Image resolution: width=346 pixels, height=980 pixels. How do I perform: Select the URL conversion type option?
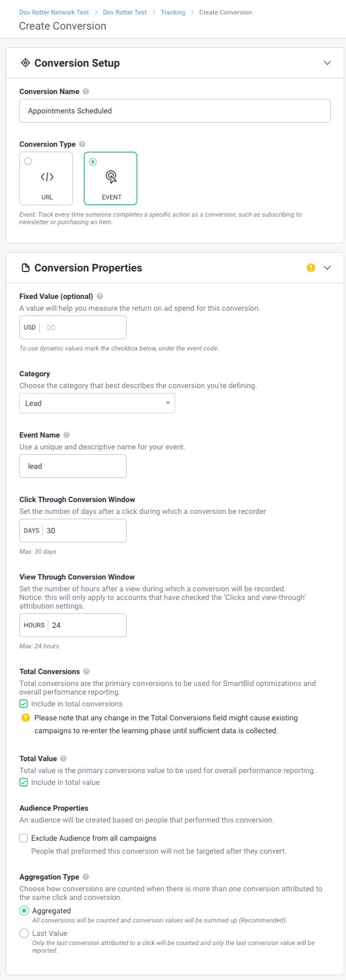(x=46, y=178)
